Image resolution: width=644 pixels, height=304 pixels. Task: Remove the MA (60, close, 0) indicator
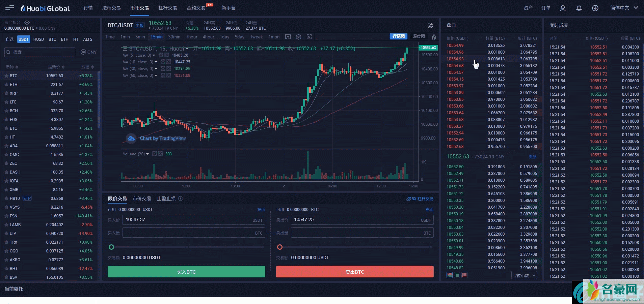tap(169, 75)
